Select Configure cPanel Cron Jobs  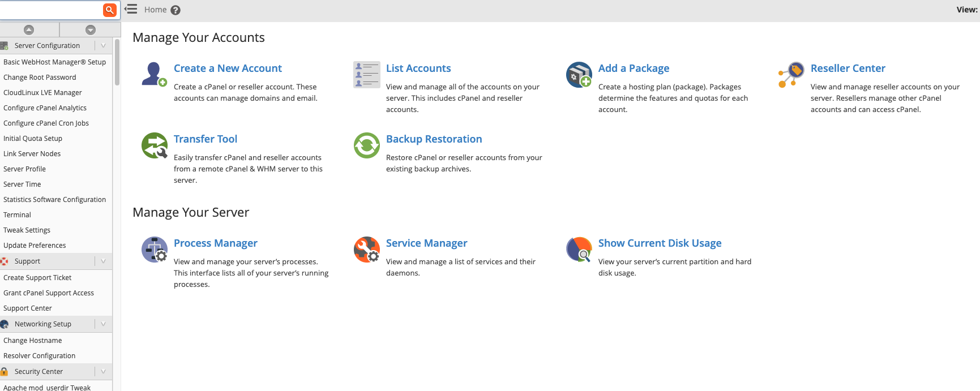point(46,123)
